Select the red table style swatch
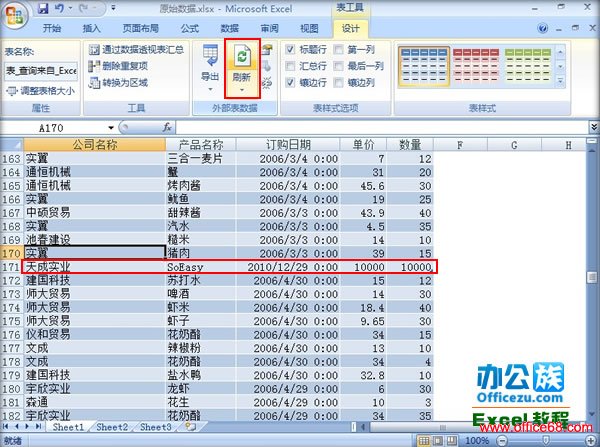This screenshot has height=447, width=600. (476, 66)
